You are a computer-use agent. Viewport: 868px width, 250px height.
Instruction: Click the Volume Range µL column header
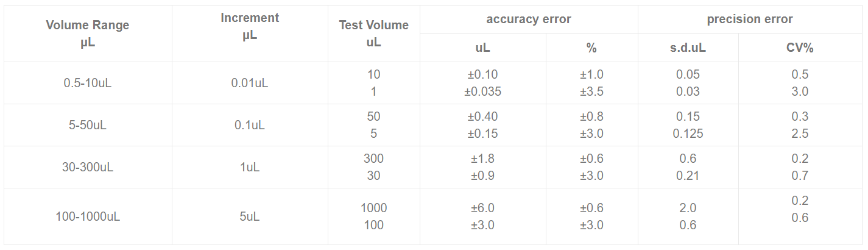point(88,34)
